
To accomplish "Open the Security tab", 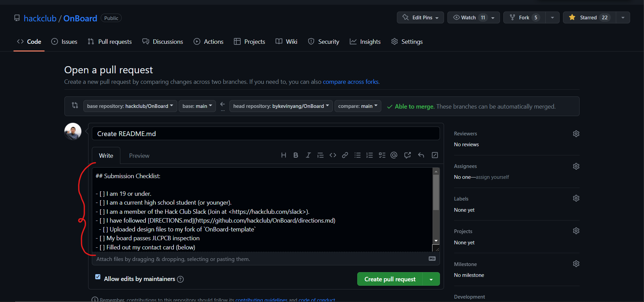I will coord(324,42).
